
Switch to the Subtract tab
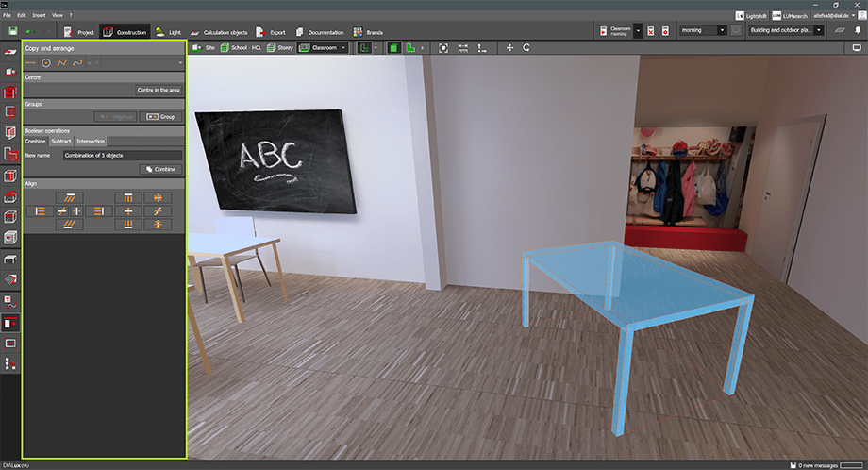click(60, 141)
